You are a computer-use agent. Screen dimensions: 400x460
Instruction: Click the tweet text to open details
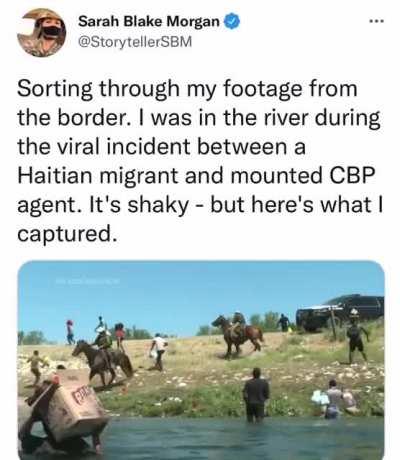[x=200, y=161]
